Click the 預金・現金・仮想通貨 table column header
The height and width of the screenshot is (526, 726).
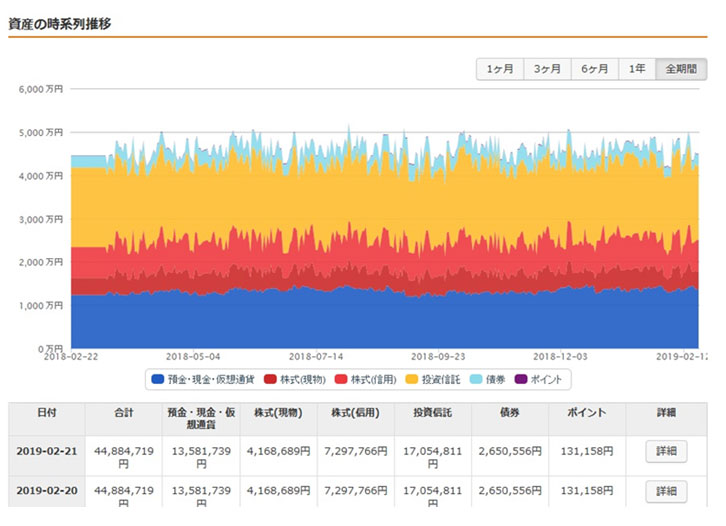[201, 419]
